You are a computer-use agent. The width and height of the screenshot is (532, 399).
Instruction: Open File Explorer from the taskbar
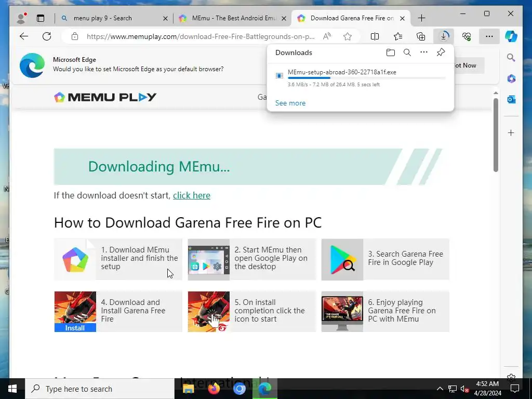pyautogui.click(x=188, y=389)
